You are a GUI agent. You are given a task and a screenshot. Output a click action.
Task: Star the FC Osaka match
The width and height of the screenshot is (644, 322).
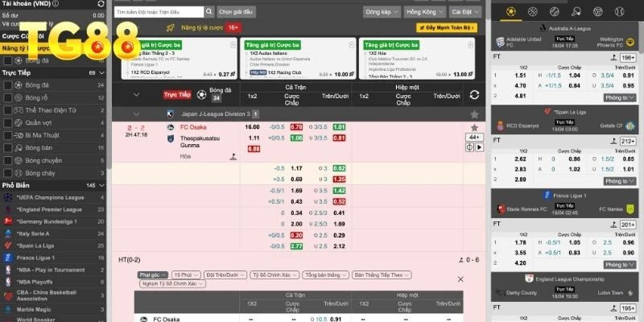(x=474, y=128)
